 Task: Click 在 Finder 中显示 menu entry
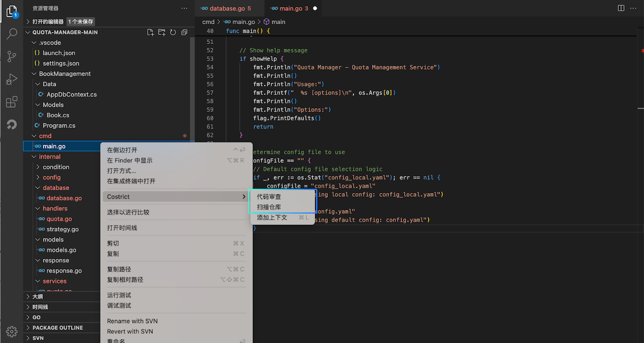[x=129, y=160]
